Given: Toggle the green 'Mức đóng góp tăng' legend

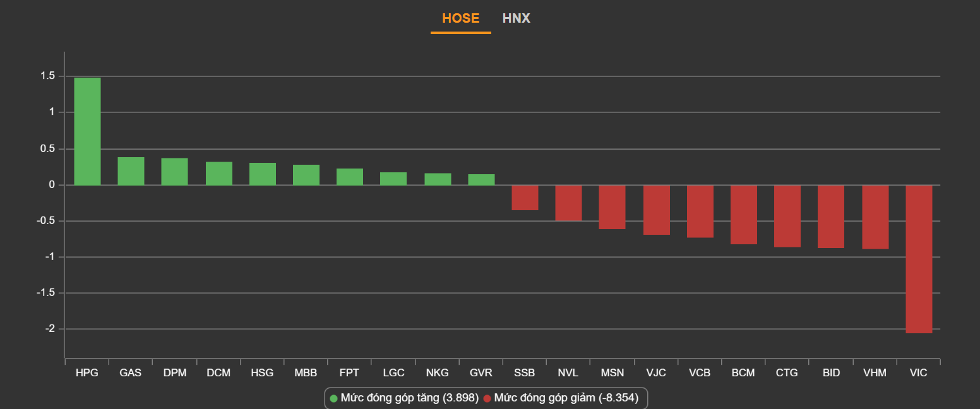Looking at the screenshot, I should (404, 398).
